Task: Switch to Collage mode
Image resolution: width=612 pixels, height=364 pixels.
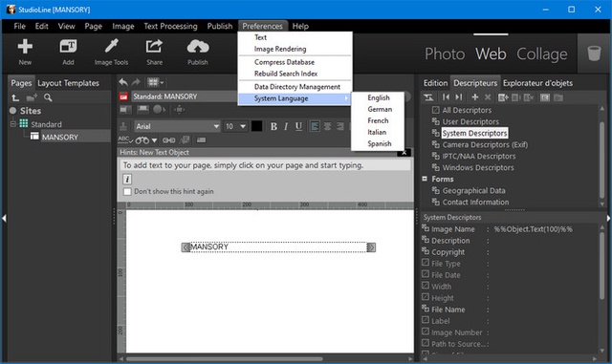Action: (542, 54)
